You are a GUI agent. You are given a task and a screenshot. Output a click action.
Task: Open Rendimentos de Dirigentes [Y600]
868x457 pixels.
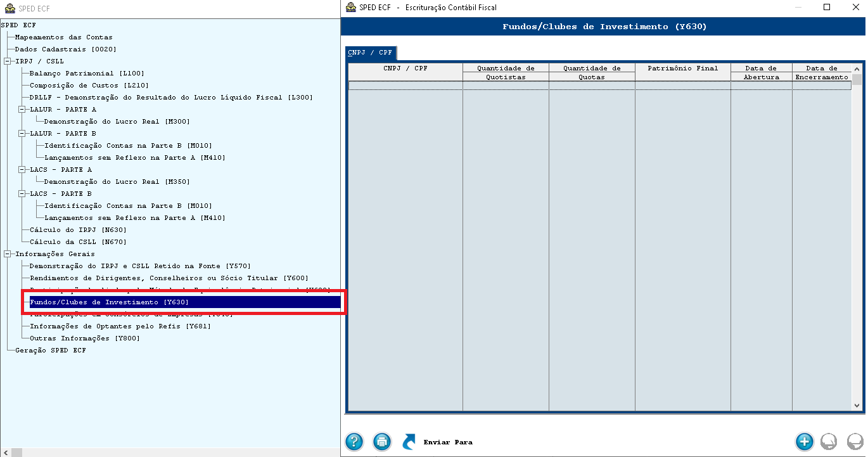click(x=169, y=278)
